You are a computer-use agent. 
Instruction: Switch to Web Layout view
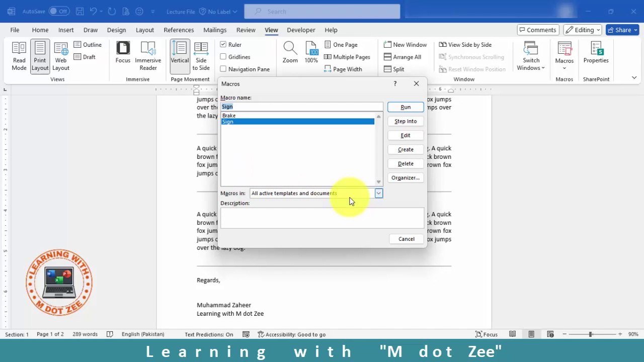61,56
